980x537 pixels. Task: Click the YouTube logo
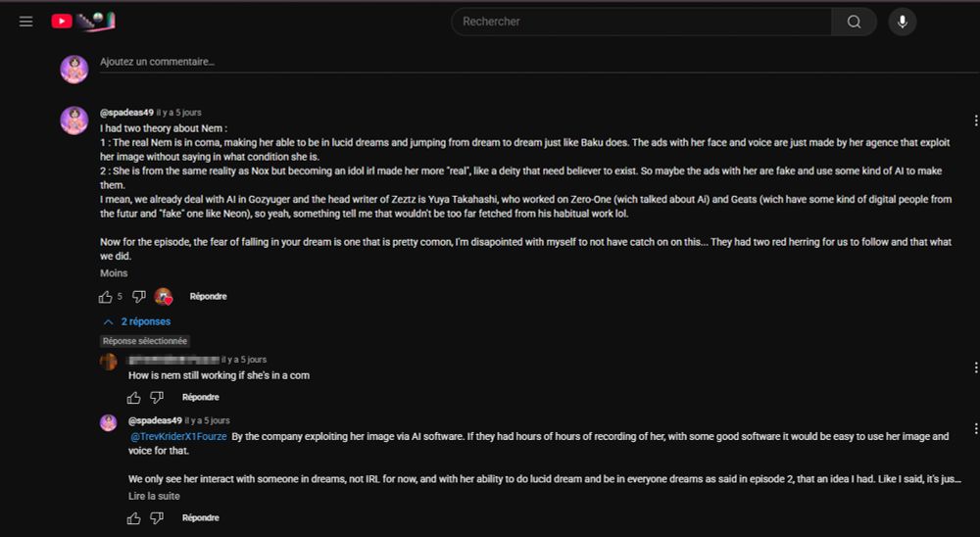62,22
